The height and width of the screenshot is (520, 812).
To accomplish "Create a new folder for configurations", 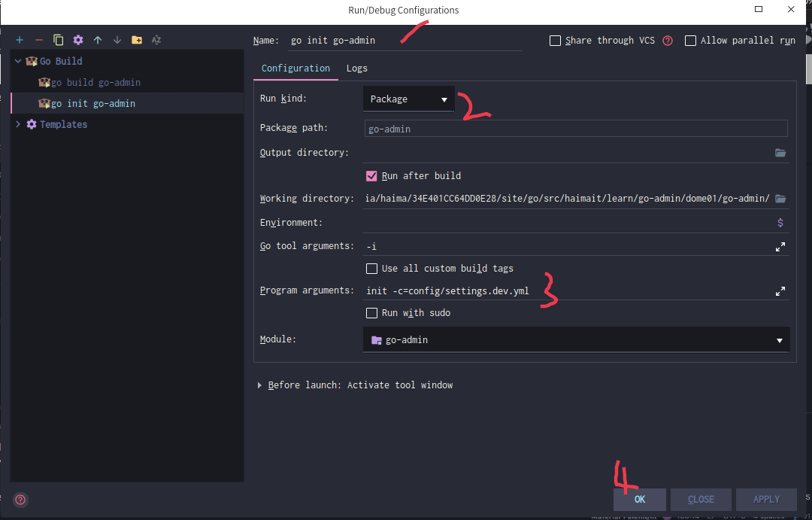I will [x=137, y=40].
